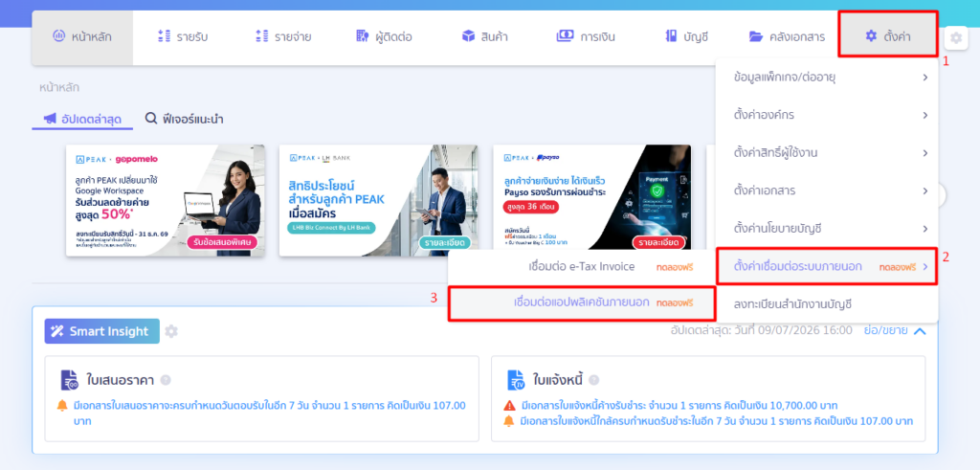Choose เชื่อมต่อแอปพลิเคชันภายนอก option
The image size is (980, 470).
point(581,302)
